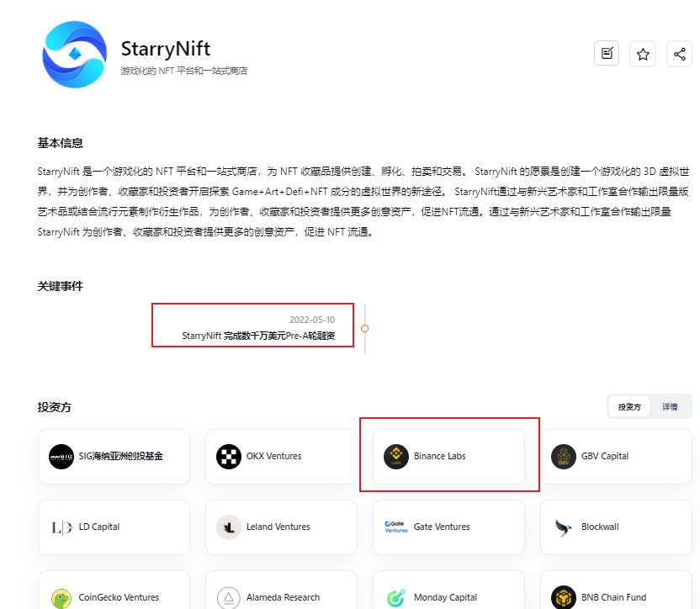Open the Monday Capital investor card
This screenshot has width=700, height=609.
click(448, 590)
